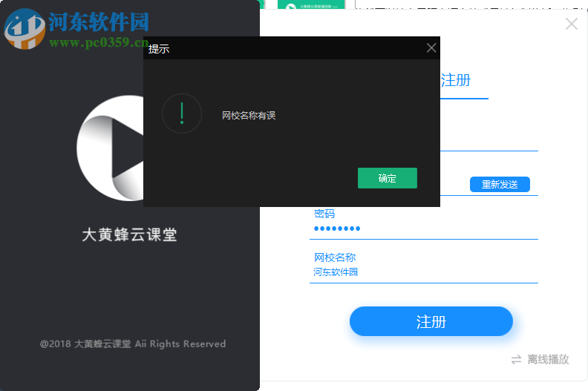
Task: Focus the 密码 password input field
Action: [424, 229]
